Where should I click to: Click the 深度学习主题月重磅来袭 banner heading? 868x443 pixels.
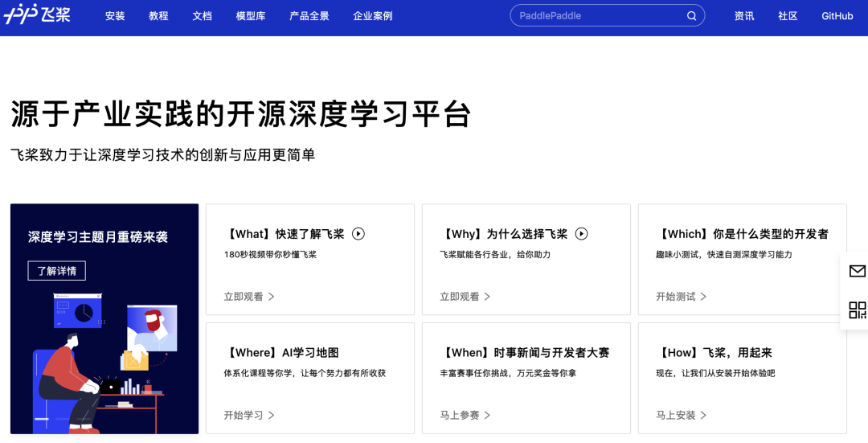tap(98, 237)
